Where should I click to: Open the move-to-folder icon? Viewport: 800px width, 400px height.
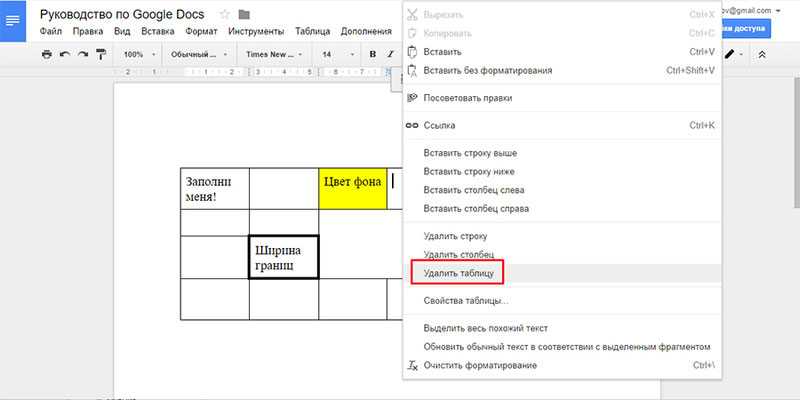[244, 14]
